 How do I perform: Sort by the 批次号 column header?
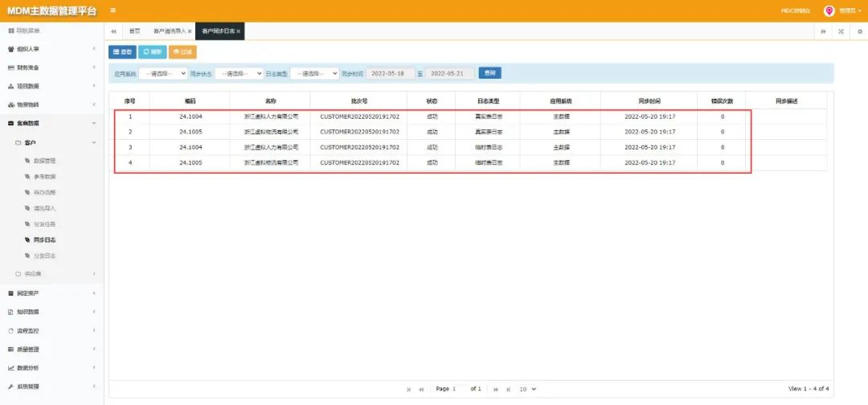(359, 100)
